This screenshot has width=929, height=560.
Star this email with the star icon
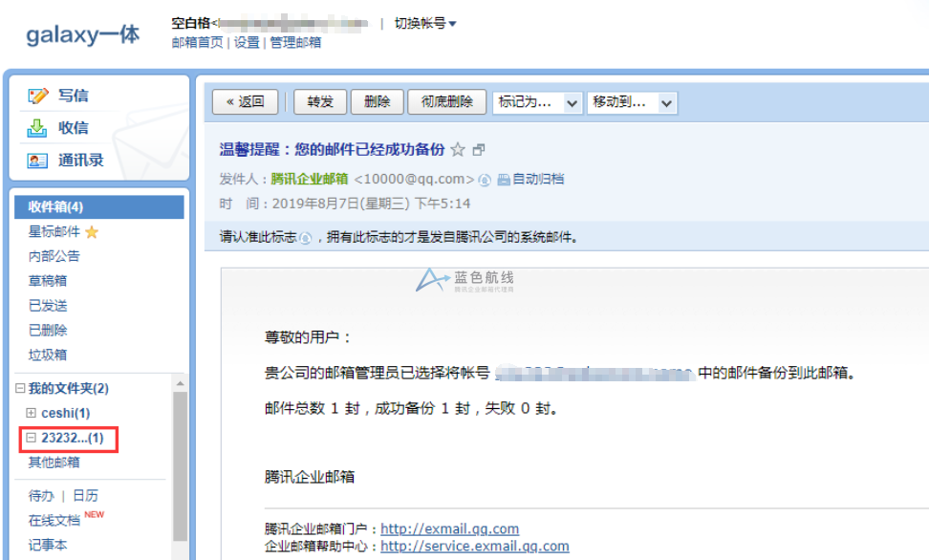pyautogui.click(x=458, y=149)
